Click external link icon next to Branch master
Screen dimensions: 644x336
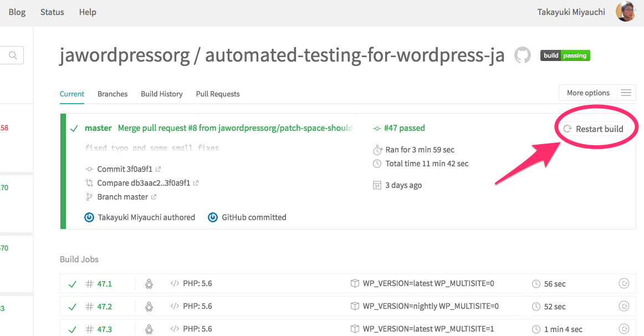[x=154, y=197]
